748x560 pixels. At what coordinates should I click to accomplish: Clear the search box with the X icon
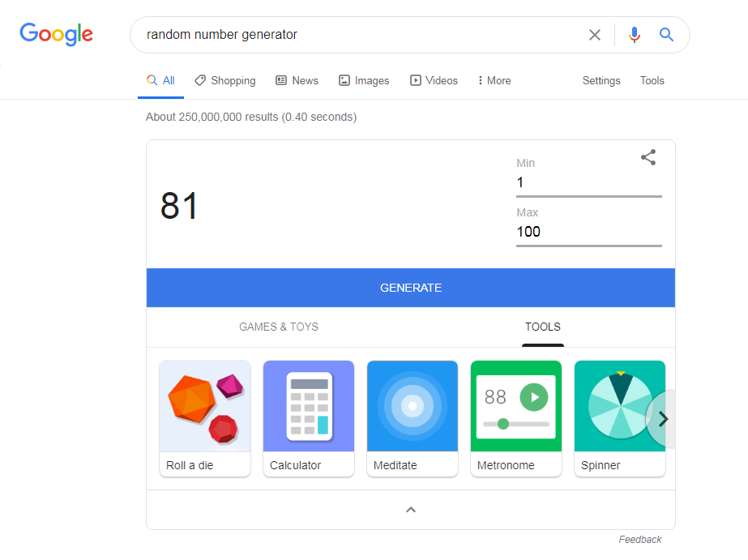(x=595, y=35)
